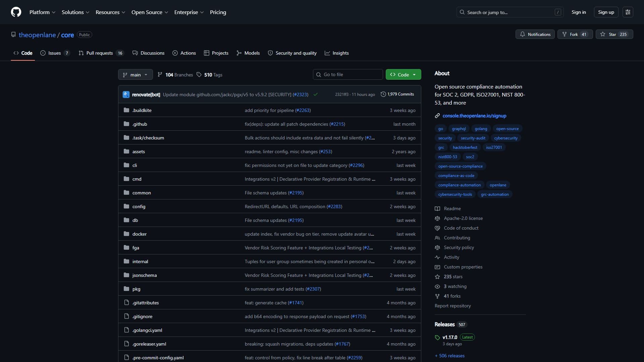Click the renovate[bot] avatar icon
The height and width of the screenshot is (362, 644).
click(x=126, y=95)
